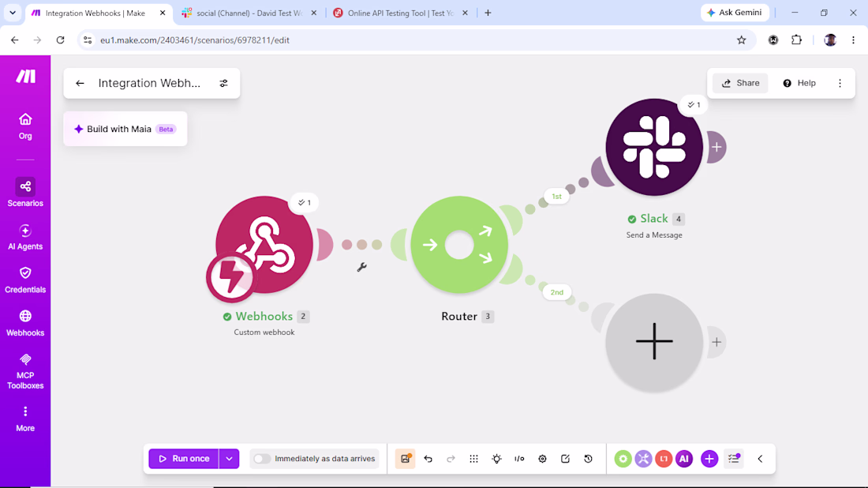Open the tab search dropdown
This screenshot has height=488, width=868.
(12, 13)
